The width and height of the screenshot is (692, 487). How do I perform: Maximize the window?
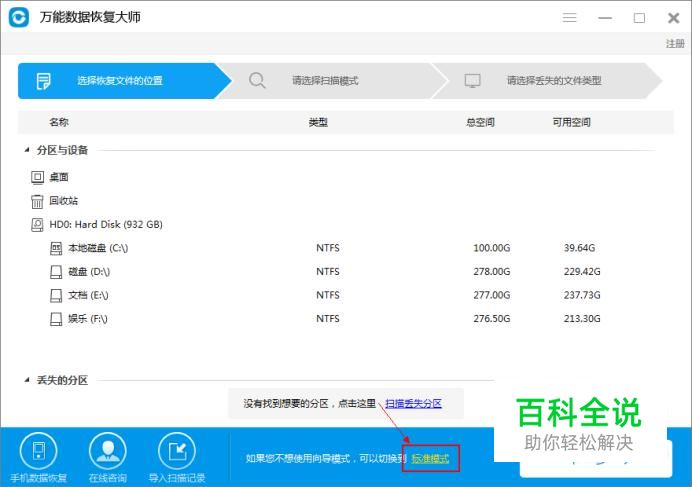(639, 18)
